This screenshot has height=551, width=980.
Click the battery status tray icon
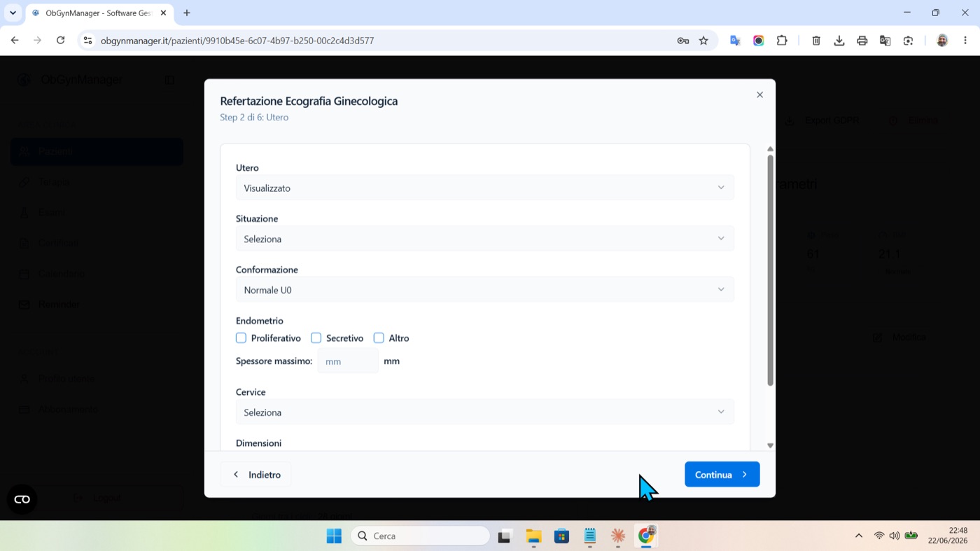click(x=911, y=536)
